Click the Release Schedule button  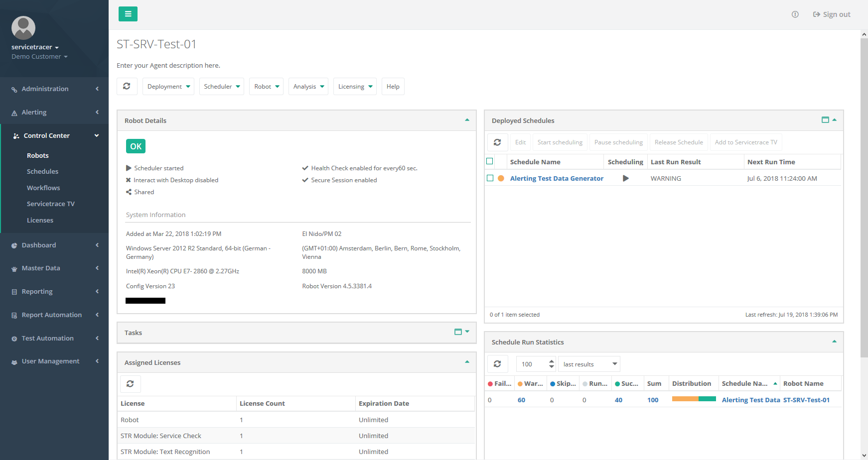pos(679,142)
